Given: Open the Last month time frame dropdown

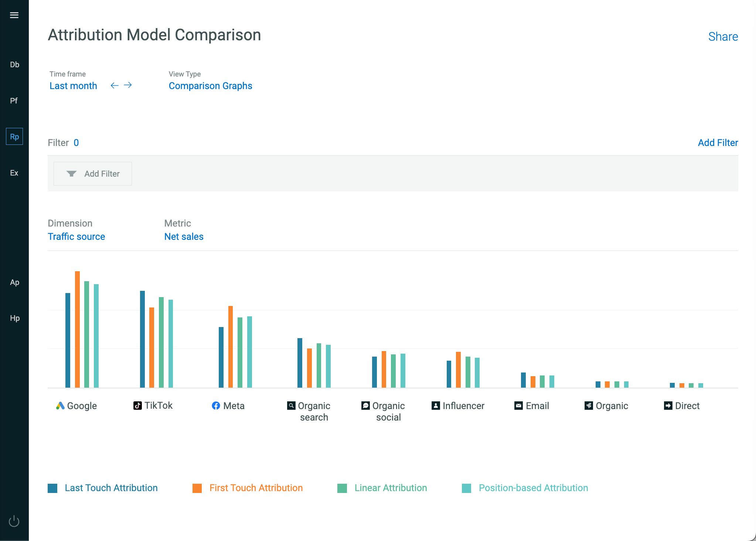Looking at the screenshot, I should [73, 86].
